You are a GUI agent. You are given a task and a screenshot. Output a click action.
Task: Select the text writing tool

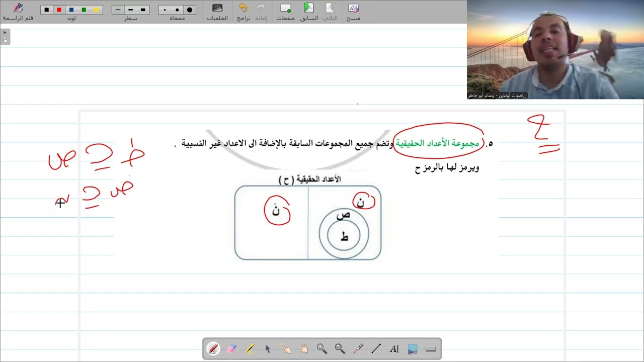point(394,348)
